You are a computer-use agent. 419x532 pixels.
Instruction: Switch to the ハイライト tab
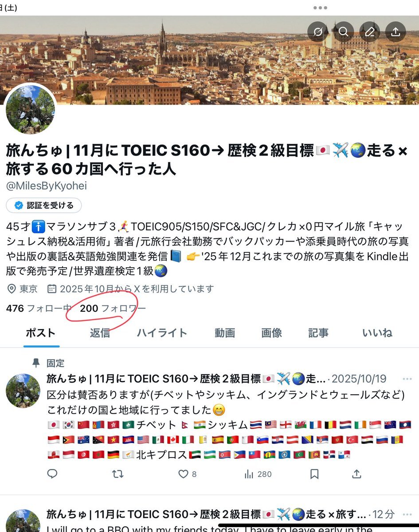click(x=162, y=333)
